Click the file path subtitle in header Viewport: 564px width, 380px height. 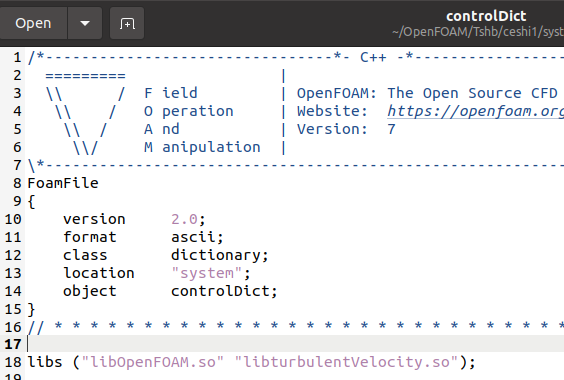[x=478, y=32]
